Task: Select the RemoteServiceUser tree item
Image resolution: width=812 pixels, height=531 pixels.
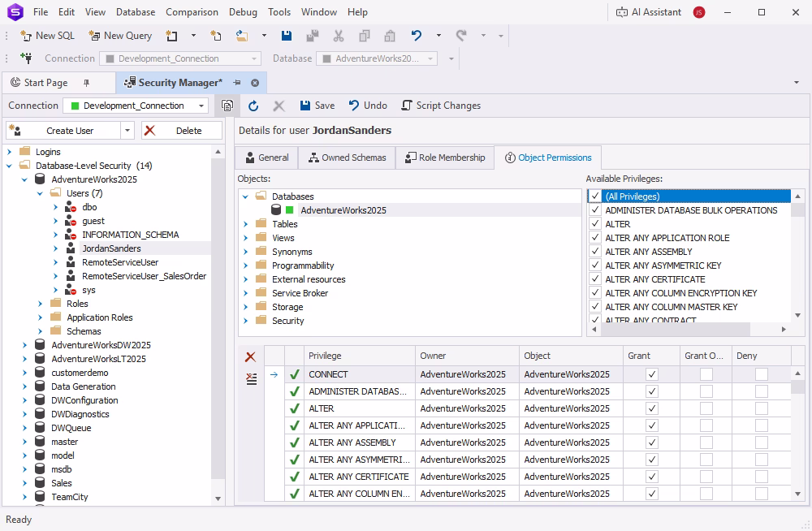Action: pos(120,262)
